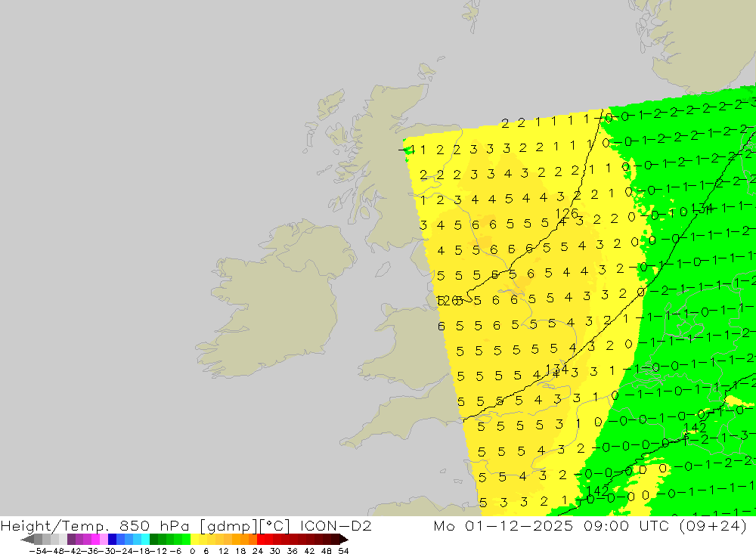Image resolution: width=756 pixels, height=554 pixels.
Task: Select the '[°C]' unit label
Action: coord(275,526)
